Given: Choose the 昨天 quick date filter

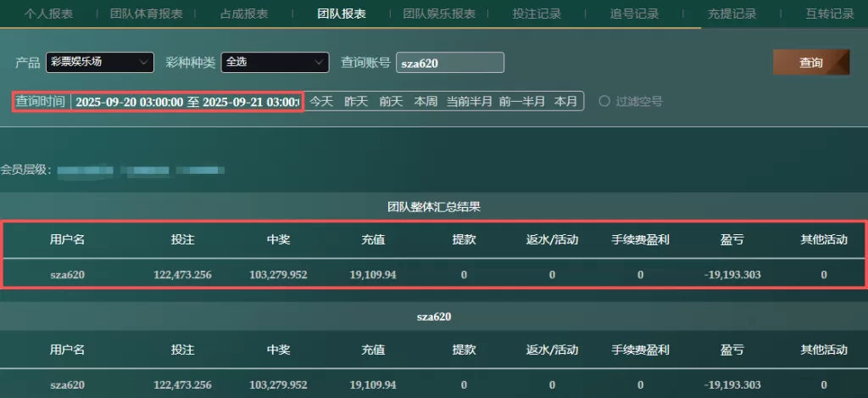Looking at the screenshot, I should (x=356, y=102).
